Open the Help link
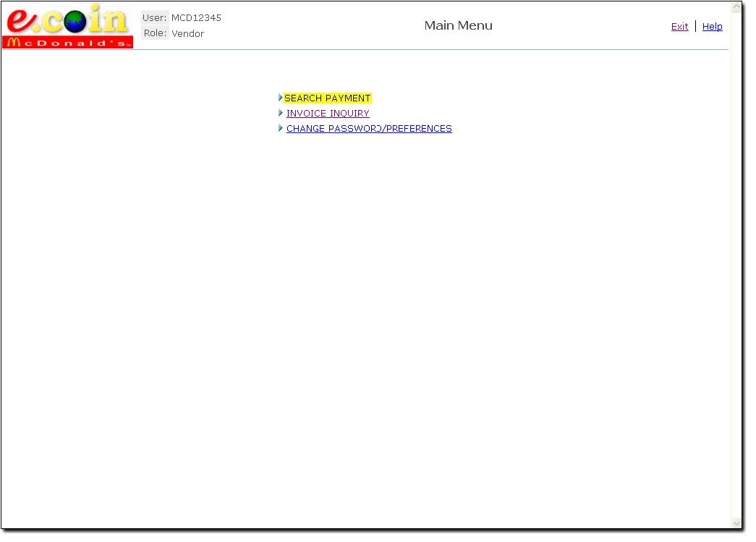Viewport: 756px width, 542px height. 712,27
